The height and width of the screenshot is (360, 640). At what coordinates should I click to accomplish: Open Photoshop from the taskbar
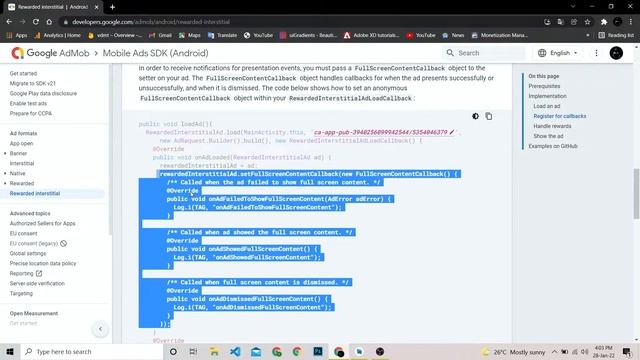pyautogui.click(x=318, y=351)
